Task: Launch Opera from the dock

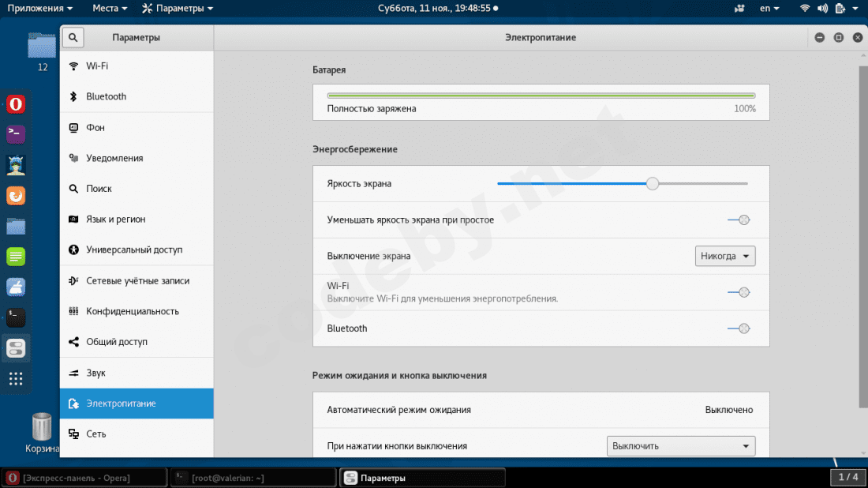Action: click(x=16, y=104)
